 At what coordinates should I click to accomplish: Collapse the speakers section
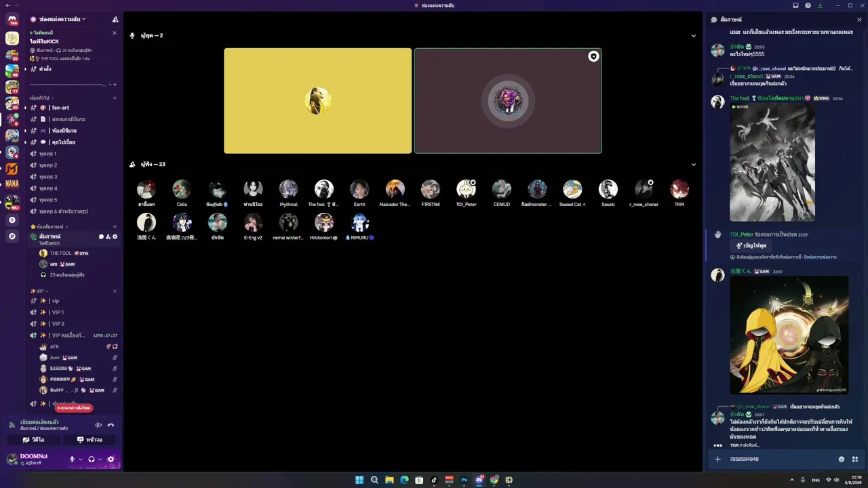coord(694,36)
